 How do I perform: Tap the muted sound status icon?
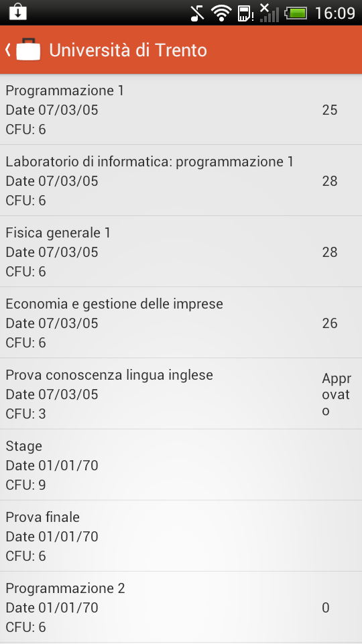[197, 13]
